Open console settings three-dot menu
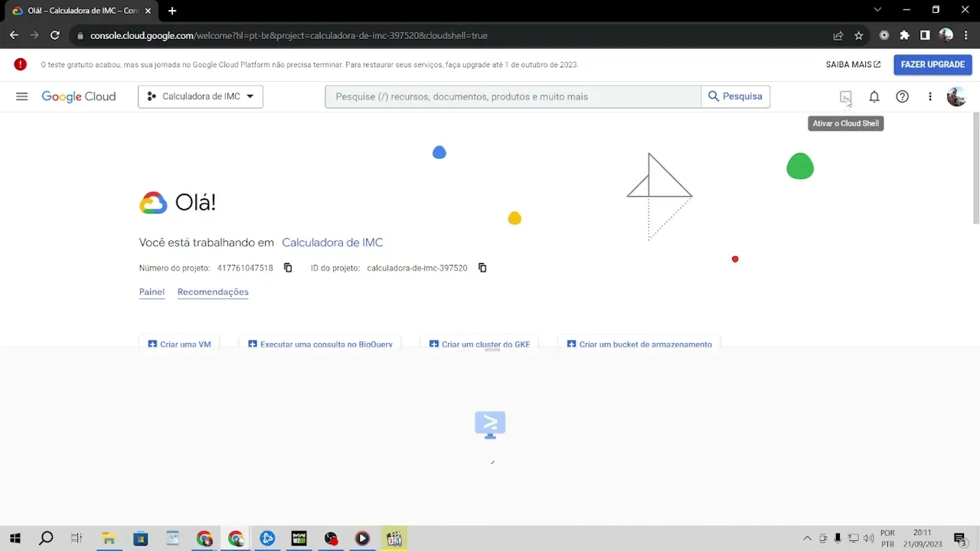 [930, 96]
